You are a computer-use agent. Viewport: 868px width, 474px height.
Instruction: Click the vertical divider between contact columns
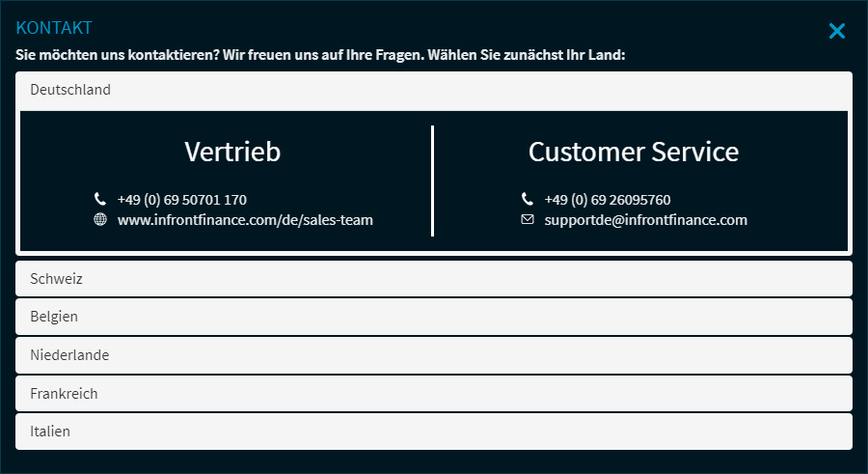[432, 181]
